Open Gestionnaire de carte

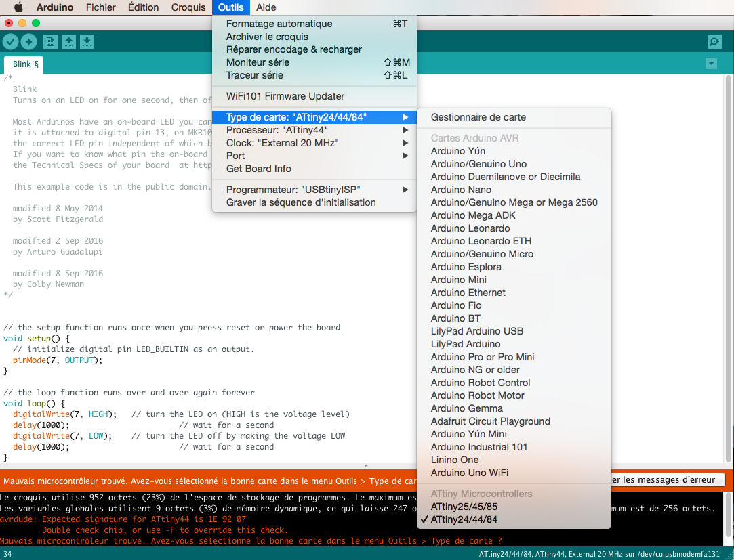point(514,117)
